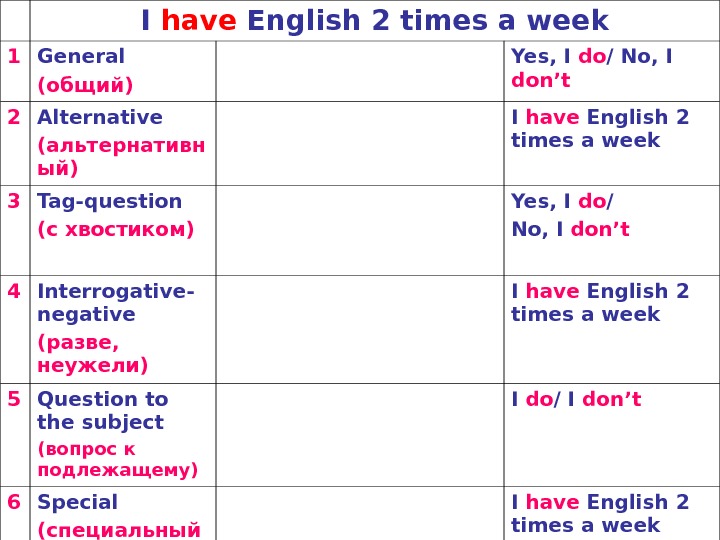Click row number 6 in the table
The height and width of the screenshot is (540, 720).
coord(14,503)
